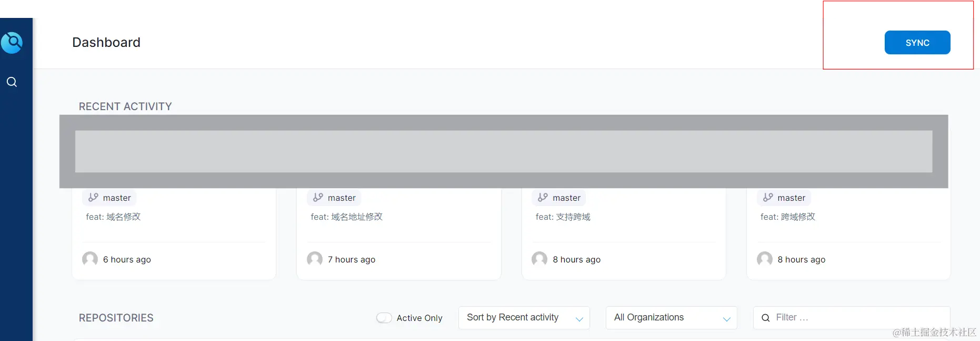980x341 pixels.
Task: Click the SYNC button
Action: pyautogui.click(x=917, y=43)
